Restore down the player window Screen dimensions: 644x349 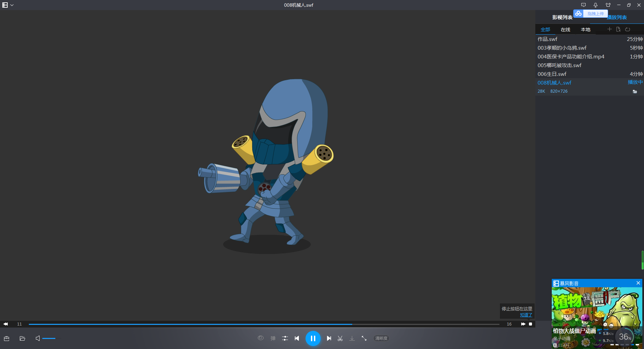629,5
